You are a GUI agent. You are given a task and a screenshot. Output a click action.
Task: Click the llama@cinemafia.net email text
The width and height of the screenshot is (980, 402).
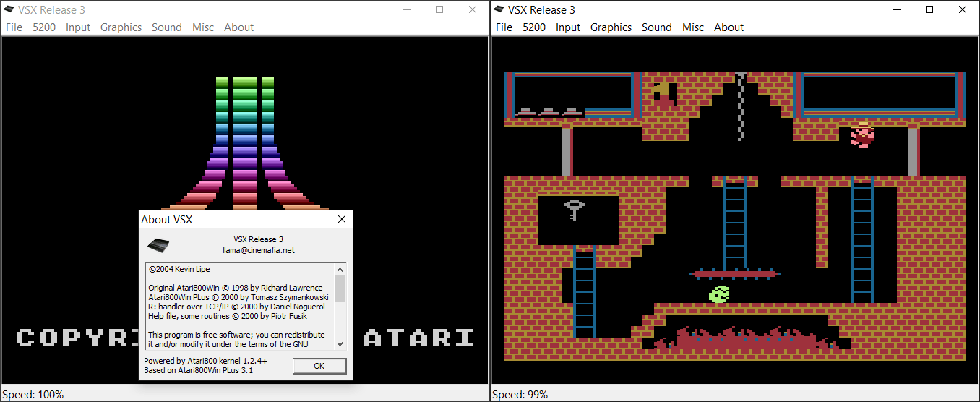(258, 250)
